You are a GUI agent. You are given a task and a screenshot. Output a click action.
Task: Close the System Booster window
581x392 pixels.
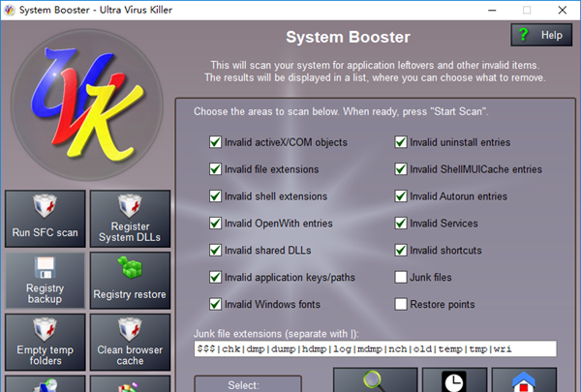562,10
